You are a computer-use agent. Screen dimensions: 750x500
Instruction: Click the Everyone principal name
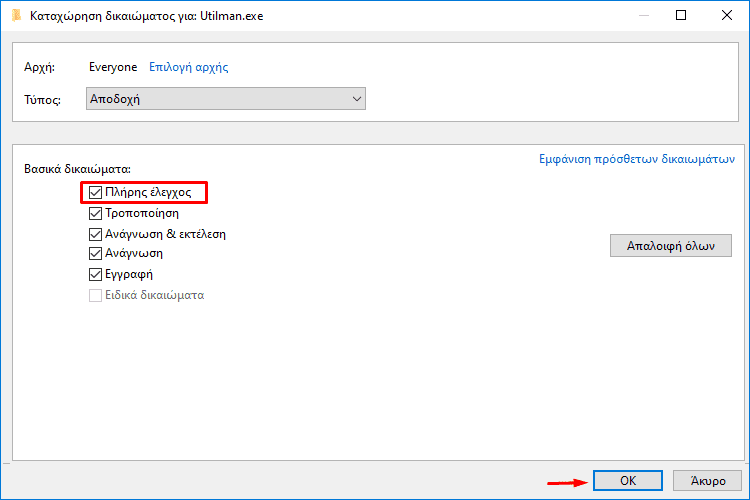[113, 67]
